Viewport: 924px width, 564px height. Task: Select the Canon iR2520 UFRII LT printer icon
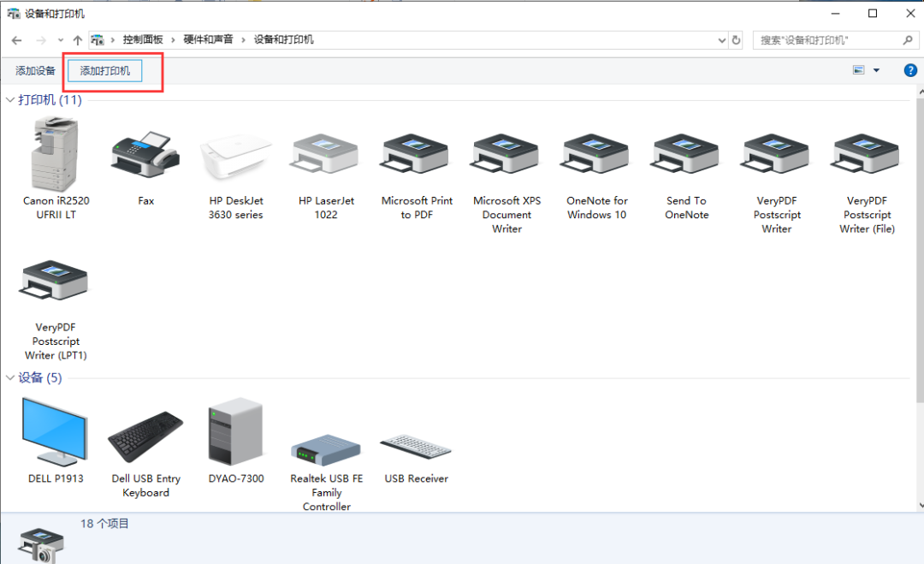click(x=55, y=154)
